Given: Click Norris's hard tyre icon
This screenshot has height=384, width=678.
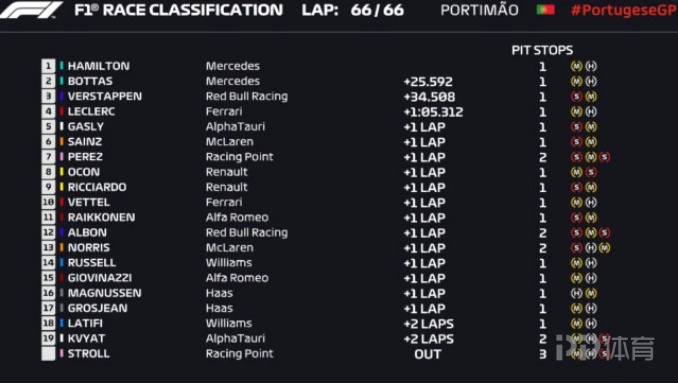Looking at the screenshot, I should pyautogui.click(x=591, y=248).
